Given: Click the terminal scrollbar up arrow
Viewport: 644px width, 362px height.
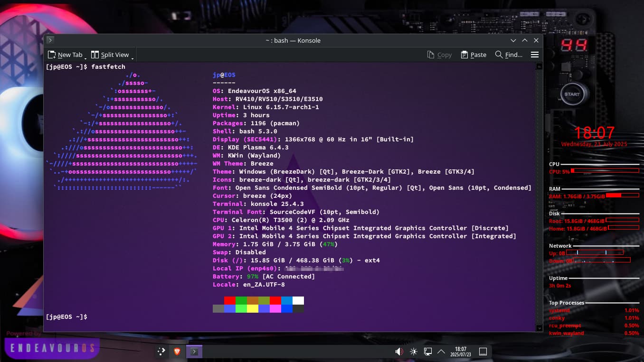Looking at the screenshot, I should 539,66.
